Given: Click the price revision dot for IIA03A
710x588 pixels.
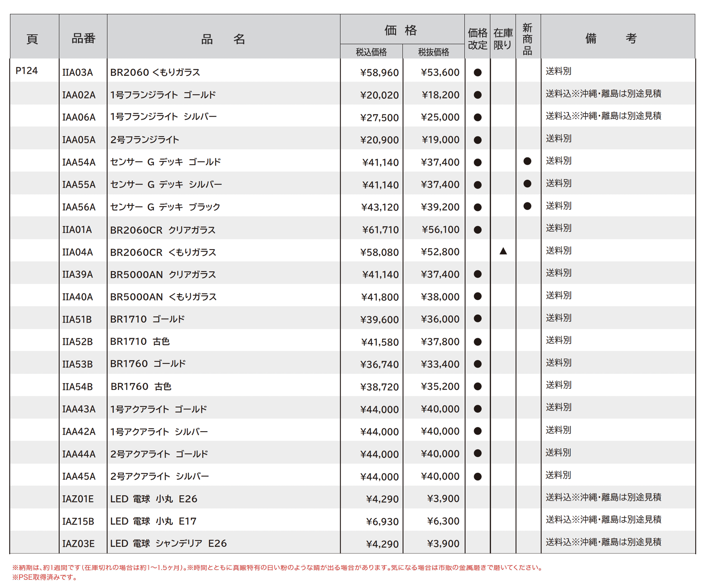Looking at the screenshot, I should [x=477, y=72].
